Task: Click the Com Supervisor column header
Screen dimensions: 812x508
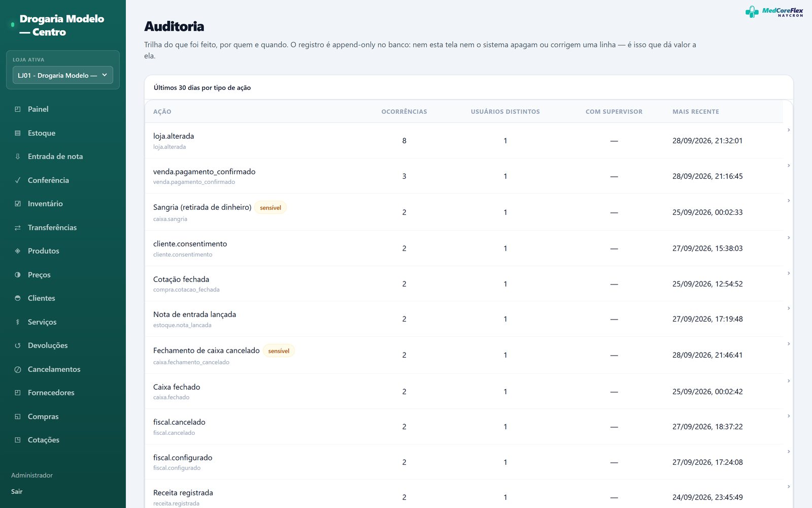Action: tap(614, 112)
